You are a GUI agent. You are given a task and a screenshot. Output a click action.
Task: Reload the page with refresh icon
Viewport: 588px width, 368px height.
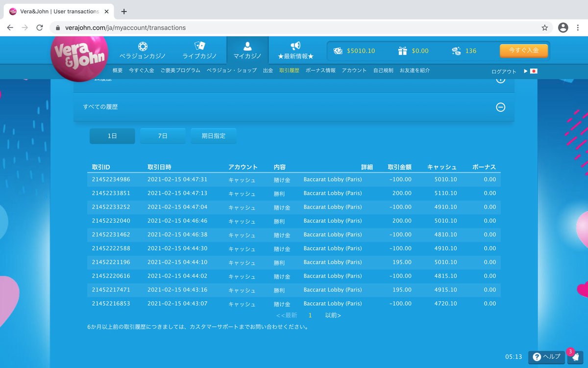tap(40, 27)
